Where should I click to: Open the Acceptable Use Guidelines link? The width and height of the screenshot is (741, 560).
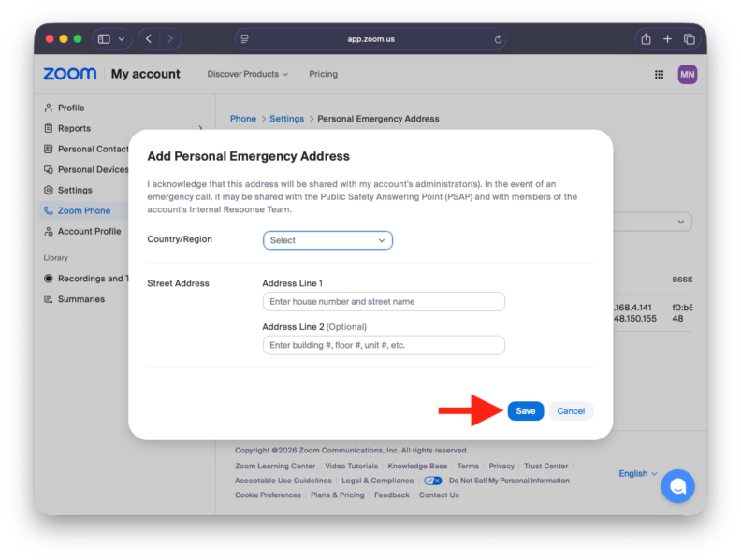click(x=283, y=481)
